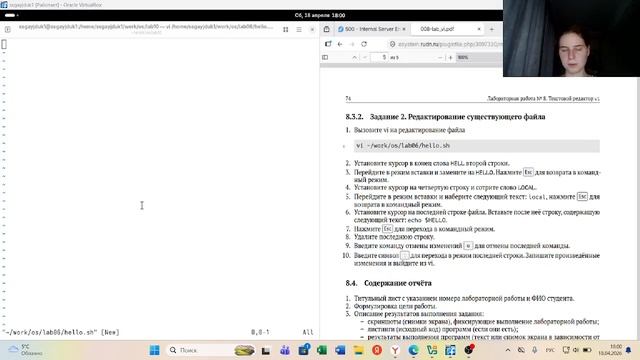Launch Word from the taskbar
The image size is (640, 360).
click(x=340, y=350)
